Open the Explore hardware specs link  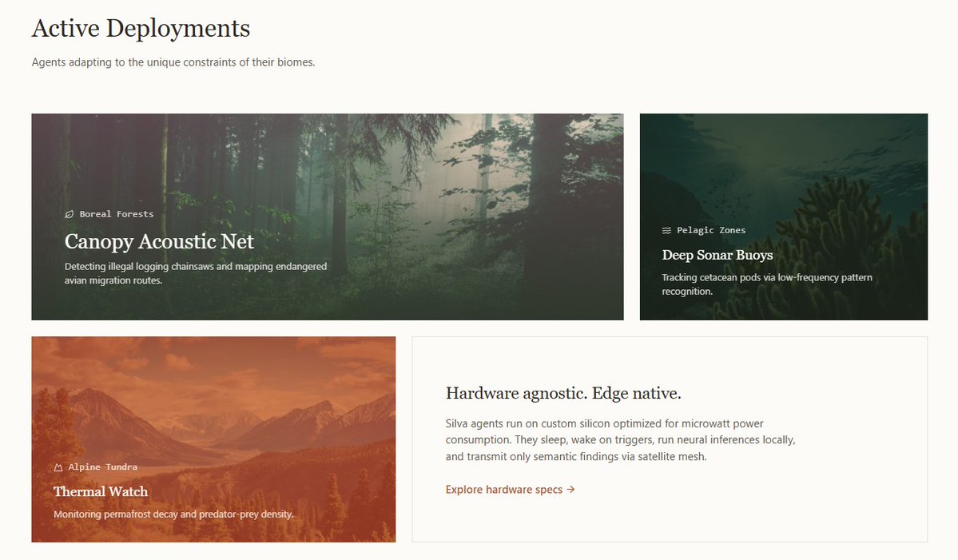coord(510,489)
